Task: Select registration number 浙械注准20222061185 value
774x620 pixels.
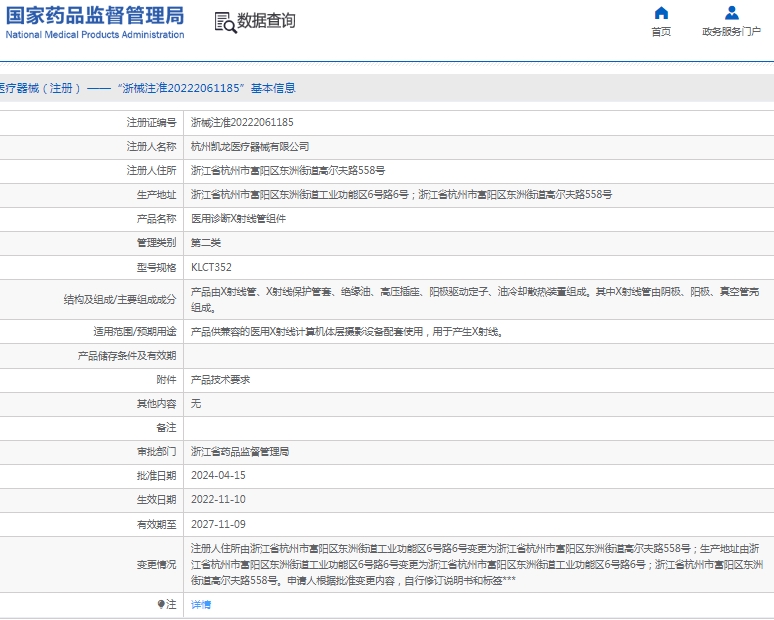Action: tap(242, 122)
